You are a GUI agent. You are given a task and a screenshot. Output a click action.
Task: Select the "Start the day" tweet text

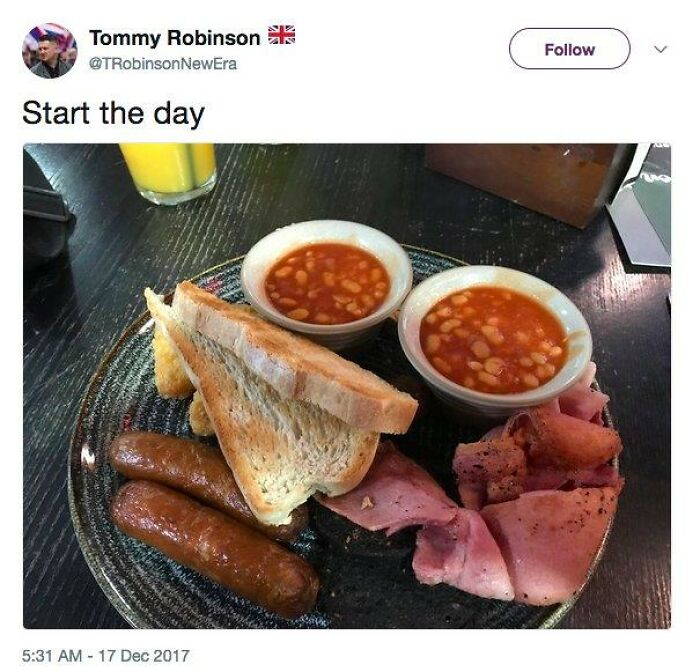pos(113,114)
